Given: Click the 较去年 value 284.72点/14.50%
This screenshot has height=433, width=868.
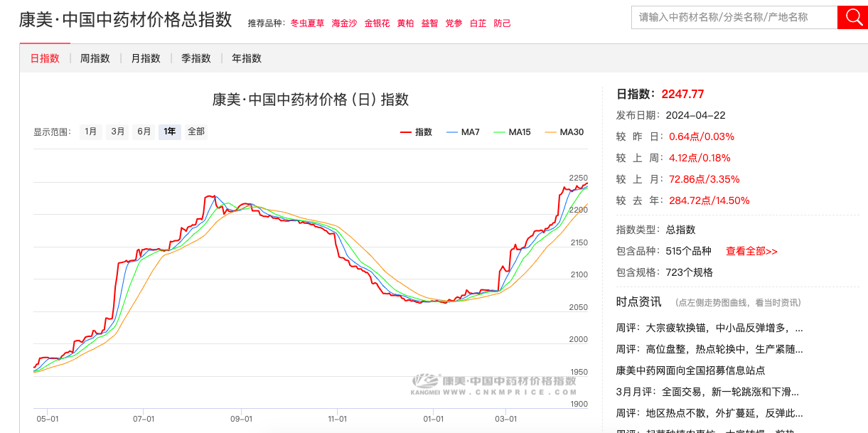Looking at the screenshot, I should pyautogui.click(x=709, y=201).
